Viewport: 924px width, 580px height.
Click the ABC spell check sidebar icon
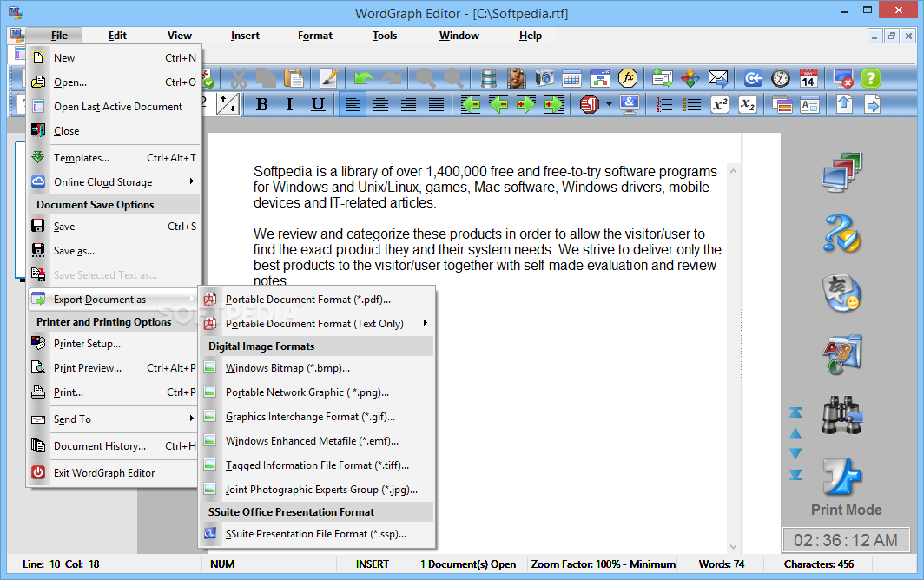click(x=842, y=354)
